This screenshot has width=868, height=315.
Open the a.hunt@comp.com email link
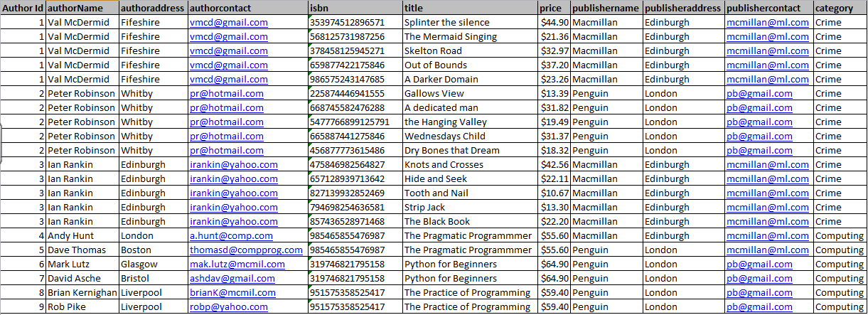point(231,235)
